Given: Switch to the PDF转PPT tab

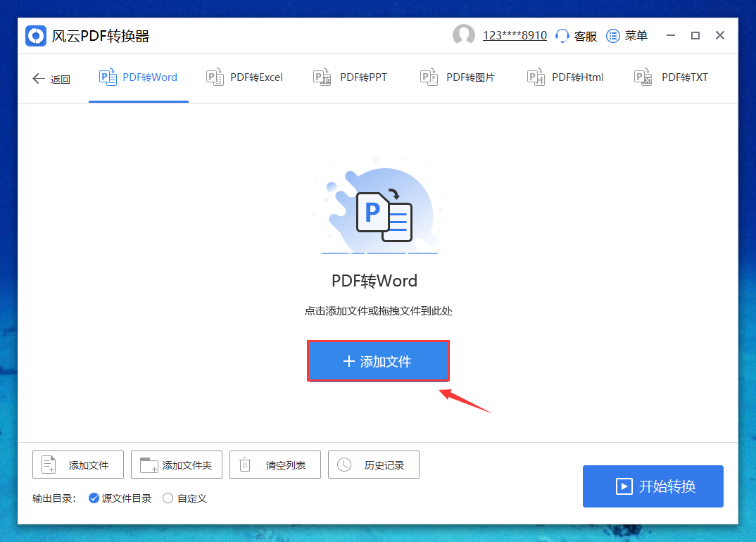Looking at the screenshot, I should pyautogui.click(x=351, y=77).
